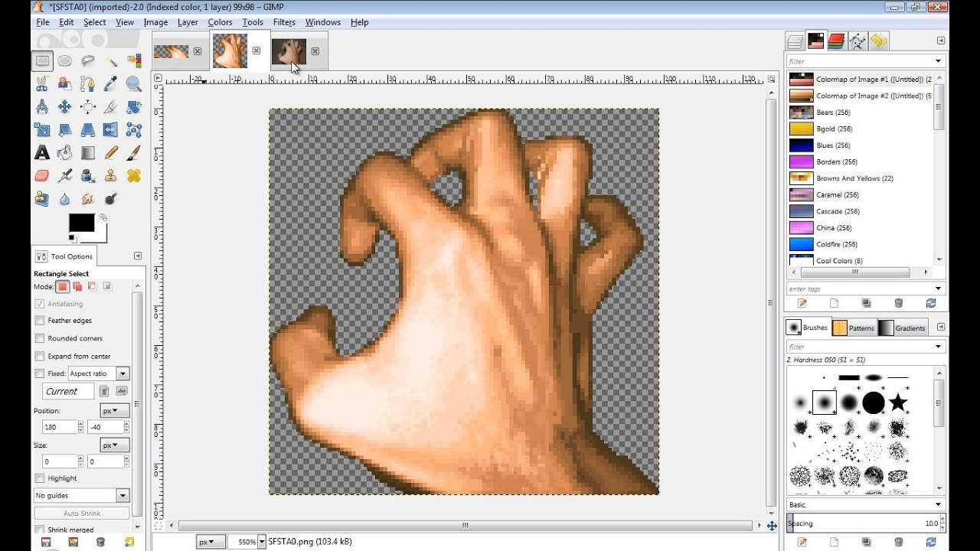Image resolution: width=980 pixels, height=551 pixels.
Task: Select the Heal tool bandage icon
Action: (134, 176)
